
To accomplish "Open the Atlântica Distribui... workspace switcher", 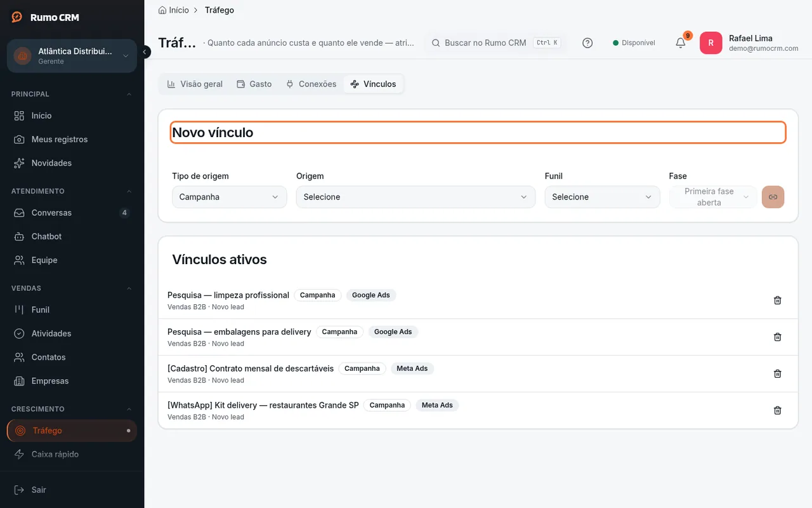I will (72, 56).
